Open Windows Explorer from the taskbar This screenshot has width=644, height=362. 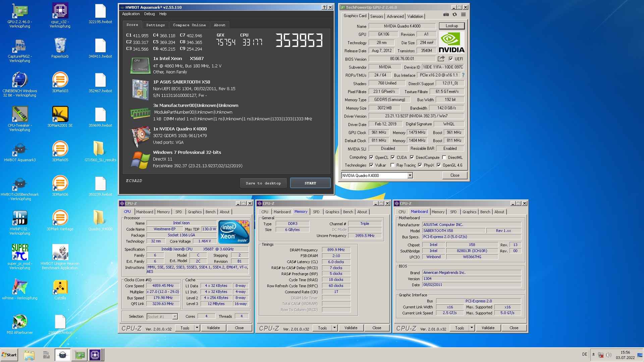pos(29,355)
